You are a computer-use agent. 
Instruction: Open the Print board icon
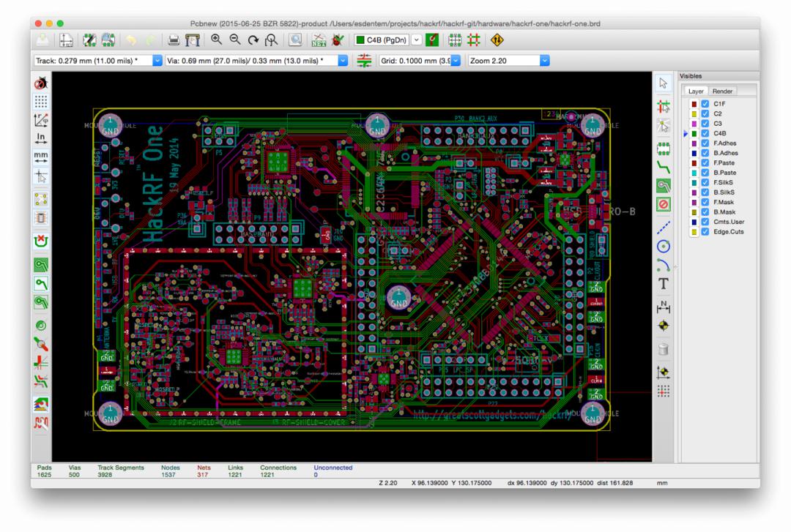click(174, 40)
